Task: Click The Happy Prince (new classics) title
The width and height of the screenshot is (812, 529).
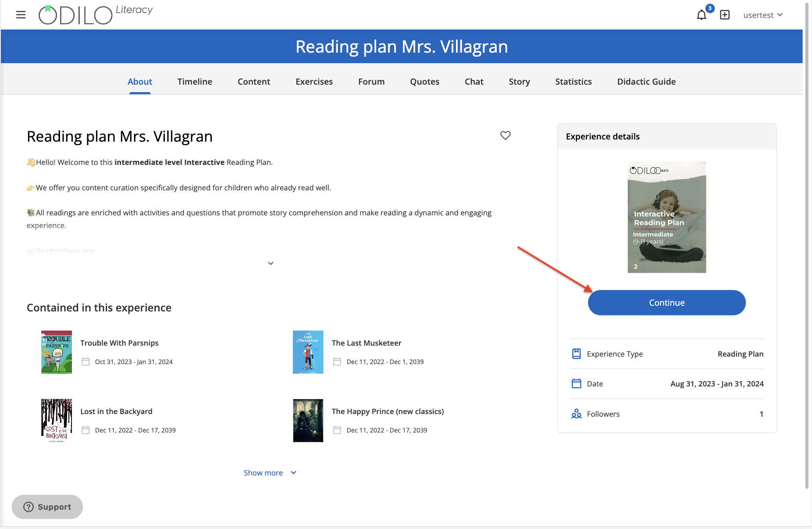Action: (x=388, y=411)
